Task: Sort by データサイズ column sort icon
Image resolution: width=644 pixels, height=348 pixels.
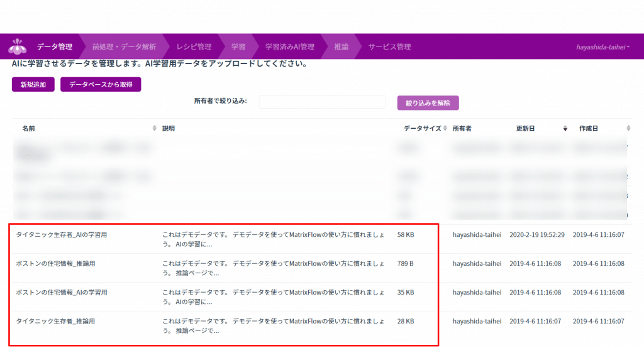Action: click(446, 128)
